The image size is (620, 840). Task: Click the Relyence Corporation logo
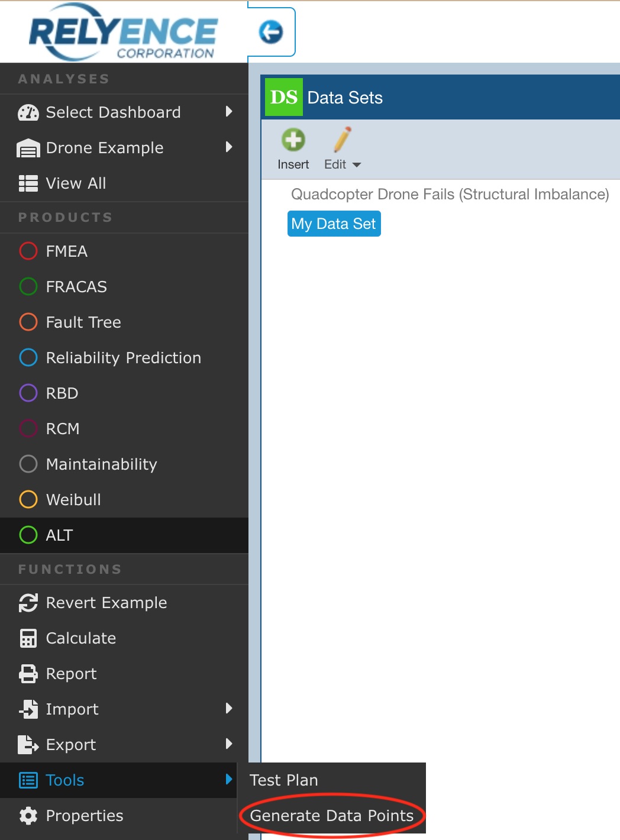coord(124,32)
